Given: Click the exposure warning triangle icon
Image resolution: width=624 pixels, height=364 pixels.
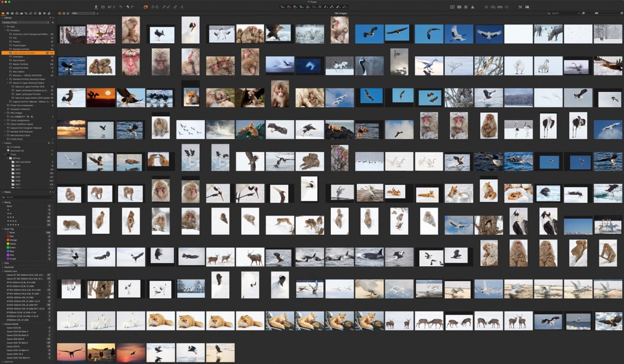Looking at the screenshot, I should tap(473, 7).
